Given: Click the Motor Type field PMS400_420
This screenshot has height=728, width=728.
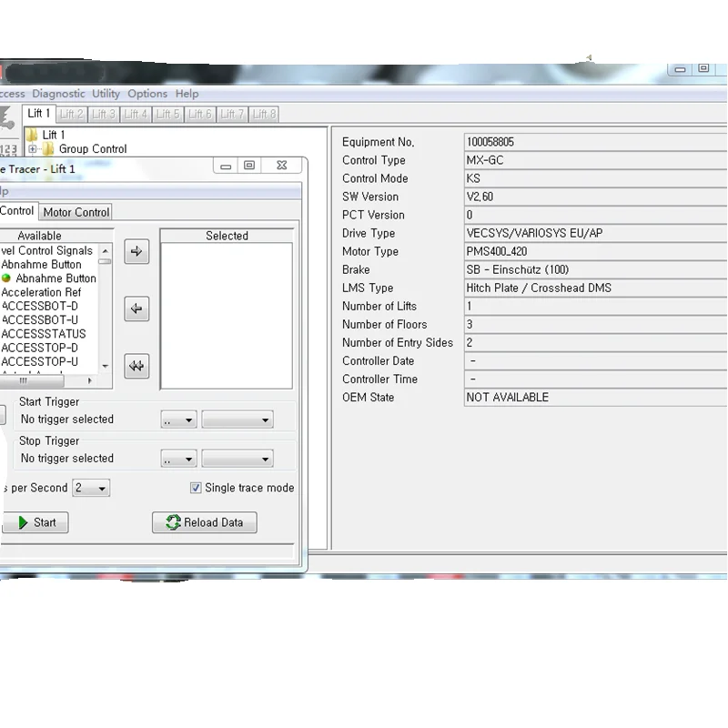Looking at the screenshot, I should pos(596,252).
